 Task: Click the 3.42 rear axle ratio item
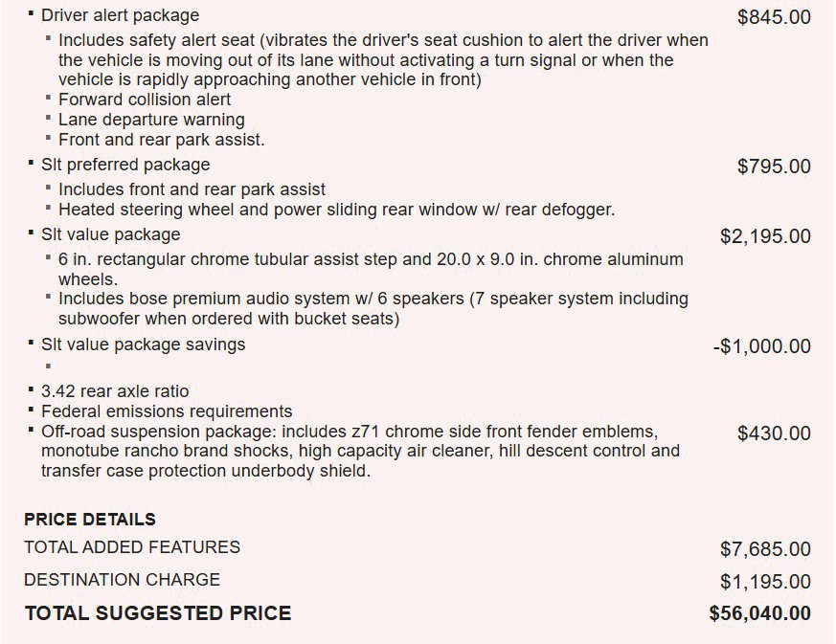(x=115, y=391)
